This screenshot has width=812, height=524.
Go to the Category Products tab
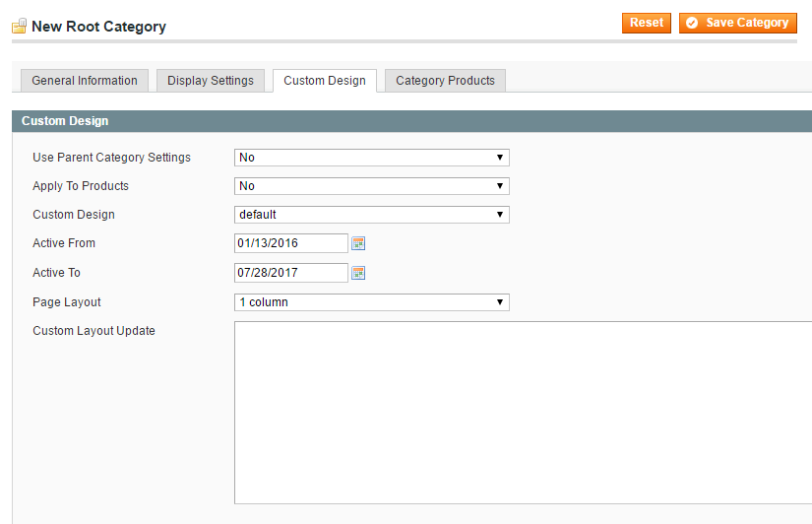click(445, 81)
